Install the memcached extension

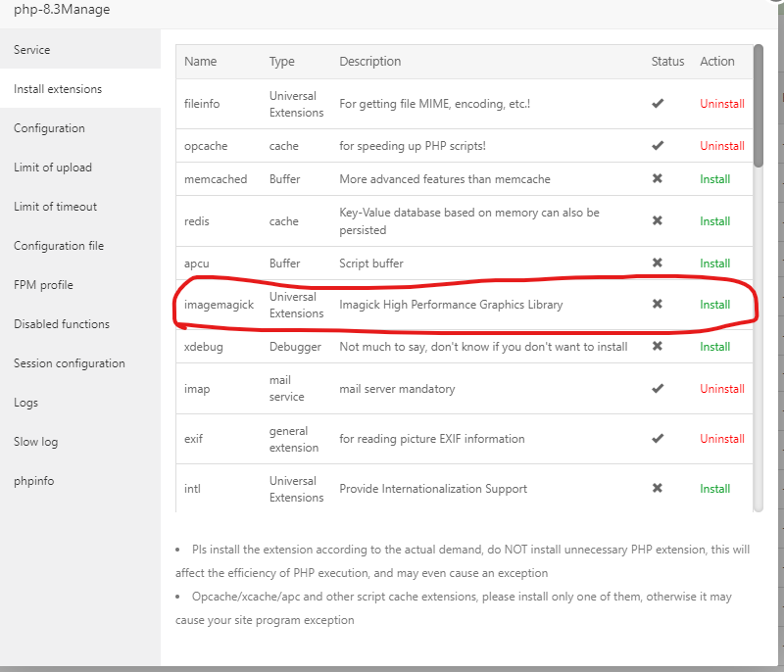click(x=715, y=179)
